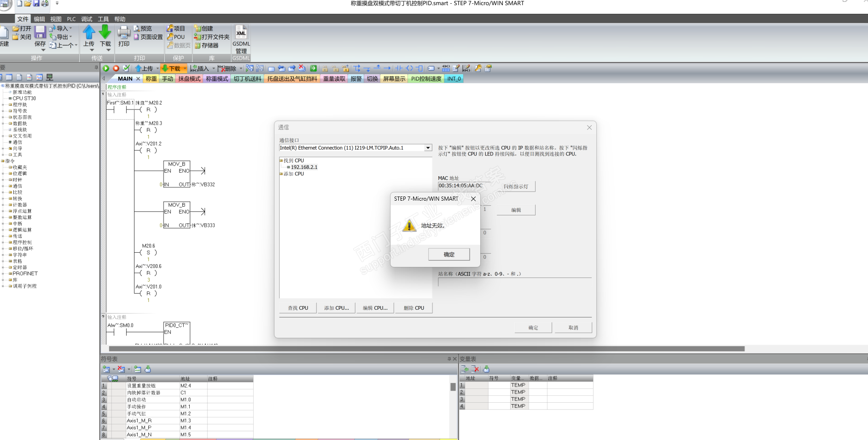The height and width of the screenshot is (440, 868).
Task: Click the 删除 CPU button
Action: pos(414,308)
